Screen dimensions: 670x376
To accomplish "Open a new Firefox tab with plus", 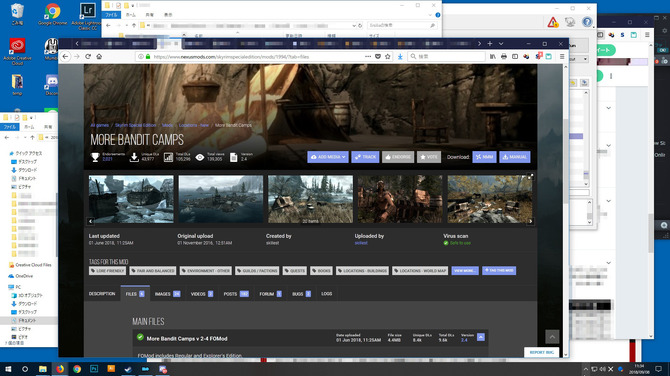I will 490,44.
